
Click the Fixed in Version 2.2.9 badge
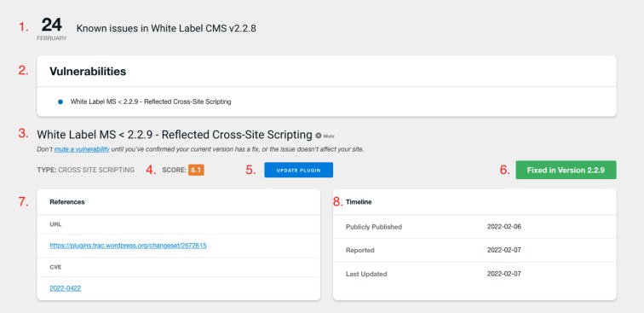[566, 170]
